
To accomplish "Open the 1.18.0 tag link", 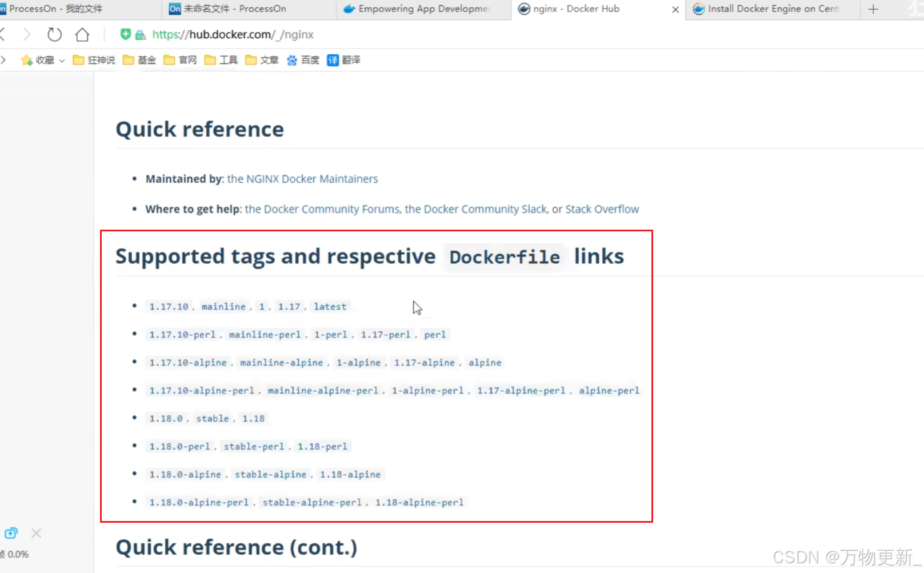I will pos(166,419).
